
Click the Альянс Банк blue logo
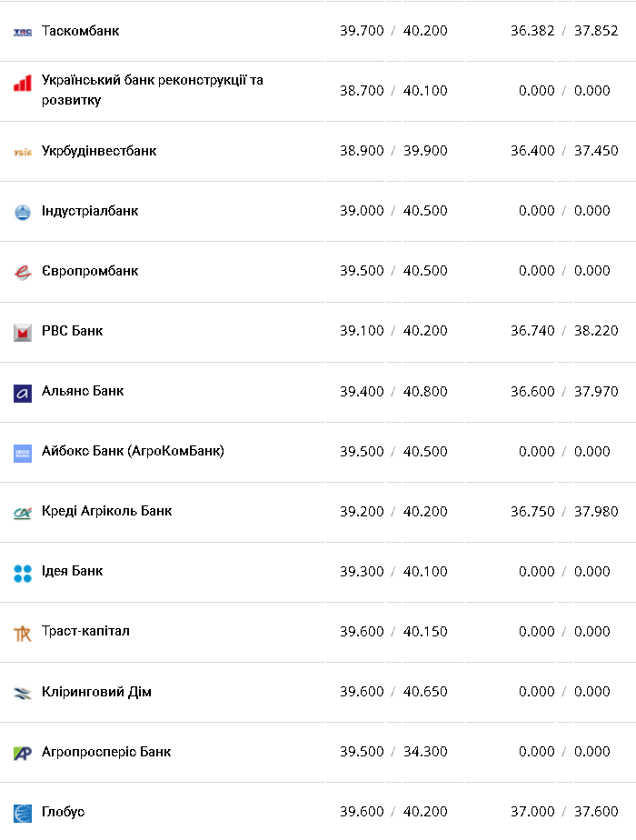pyautogui.click(x=23, y=393)
